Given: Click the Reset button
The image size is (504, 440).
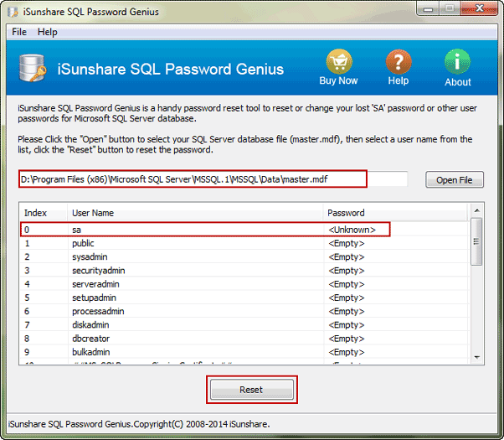Looking at the screenshot, I should [252, 390].
